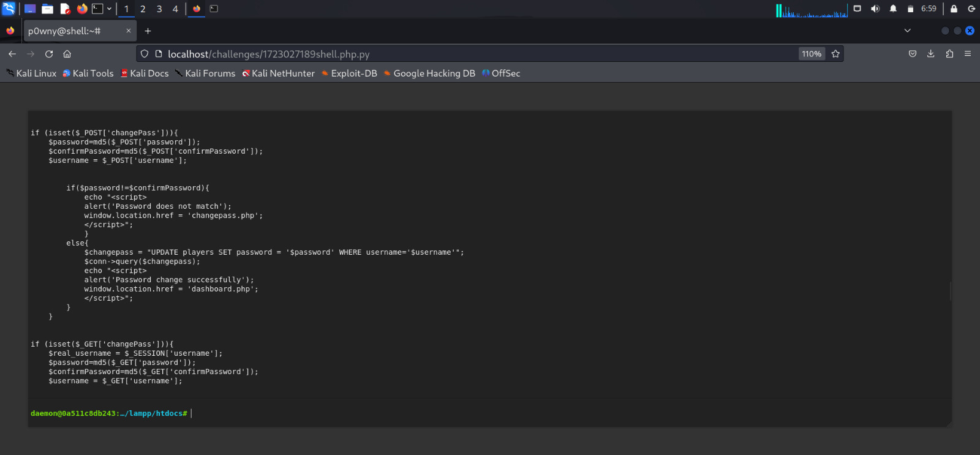Open the Exploit-DB bookmark
Image resolution: width=980 pixels, height=455 pixels.
[349, 73]
